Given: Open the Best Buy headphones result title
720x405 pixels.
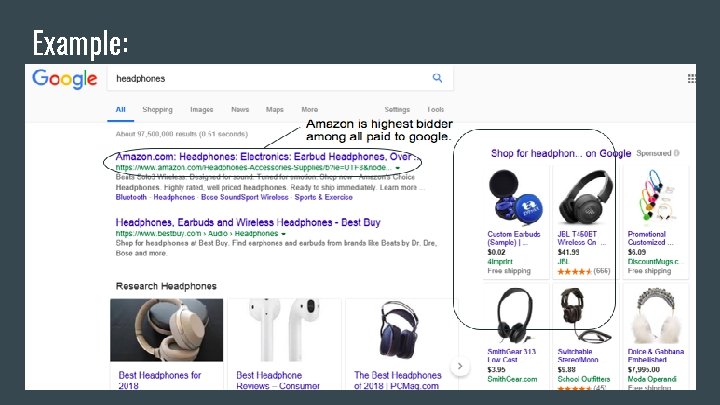Looking at the screenshot, I should coord(248,222).
